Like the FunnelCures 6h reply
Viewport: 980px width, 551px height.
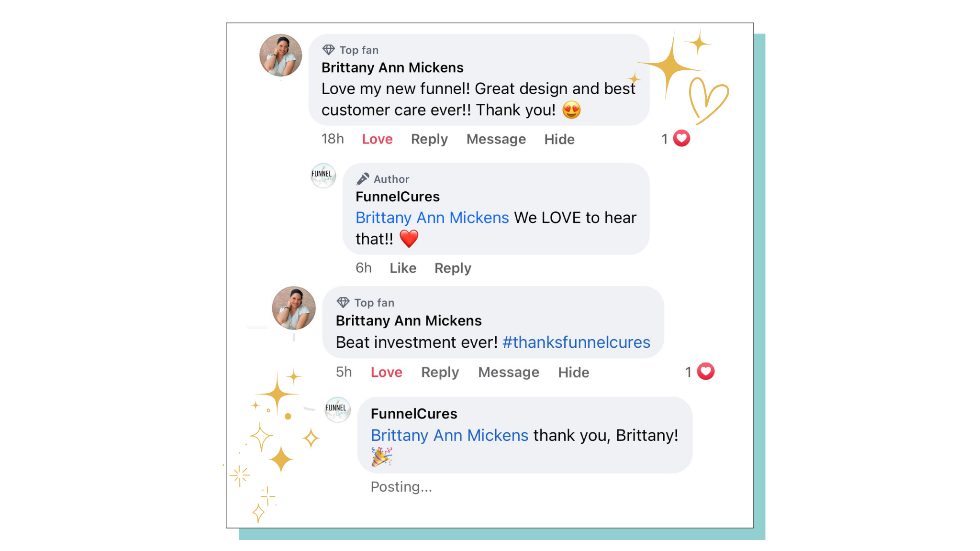point(403,268)
